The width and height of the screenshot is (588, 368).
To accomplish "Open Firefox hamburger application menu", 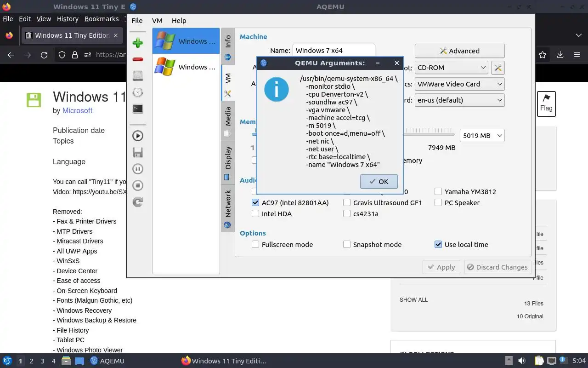I will coord(577,55).
